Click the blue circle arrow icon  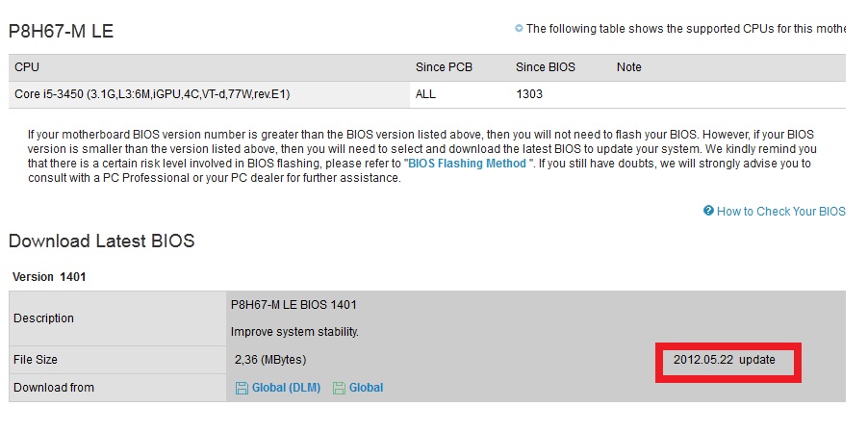click(519, 28)
